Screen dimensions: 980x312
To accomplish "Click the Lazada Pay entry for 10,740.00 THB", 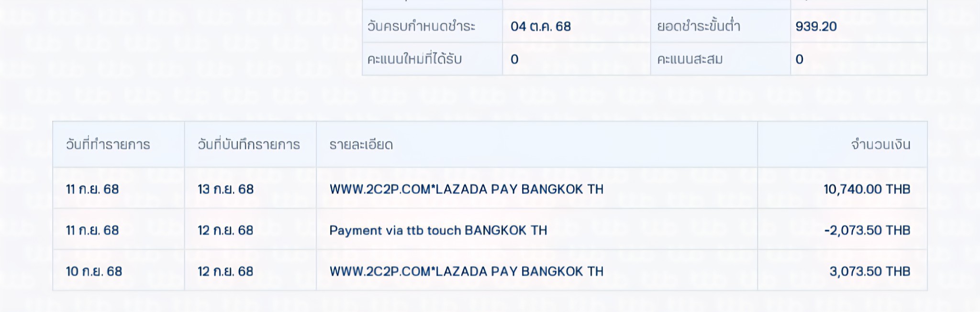I will coord(466,189).
